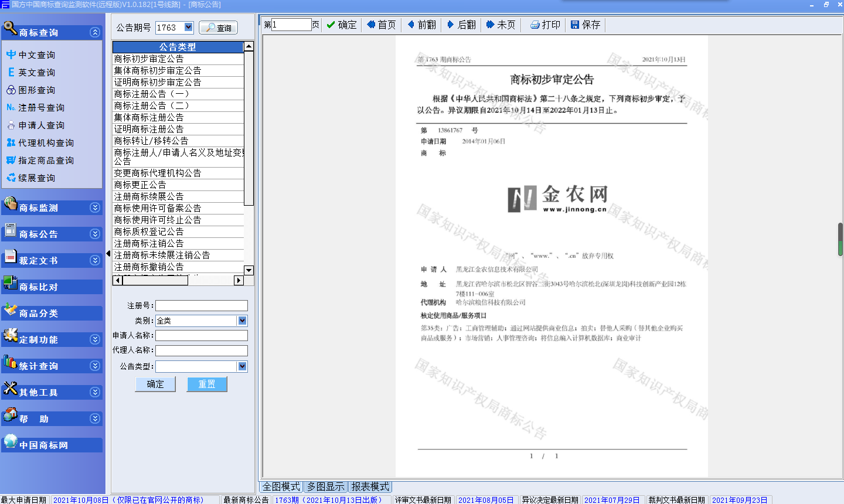The image size is (844, 504).
Task: Open the 类别 全类 dropdown
Action: 243,321
